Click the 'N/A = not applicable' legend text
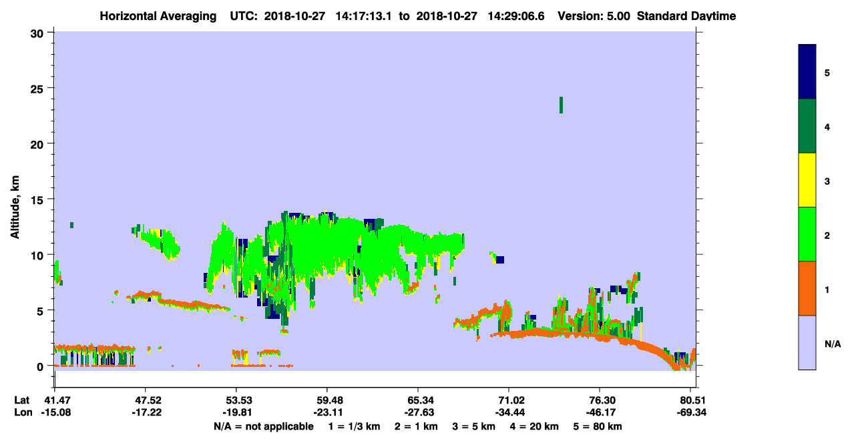This screenshot has height=445, width=868. (263, 426)
